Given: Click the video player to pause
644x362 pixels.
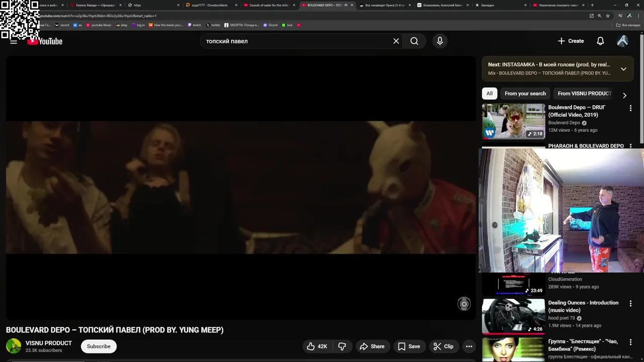Looking at the screenshot, I should pos(240,187).
